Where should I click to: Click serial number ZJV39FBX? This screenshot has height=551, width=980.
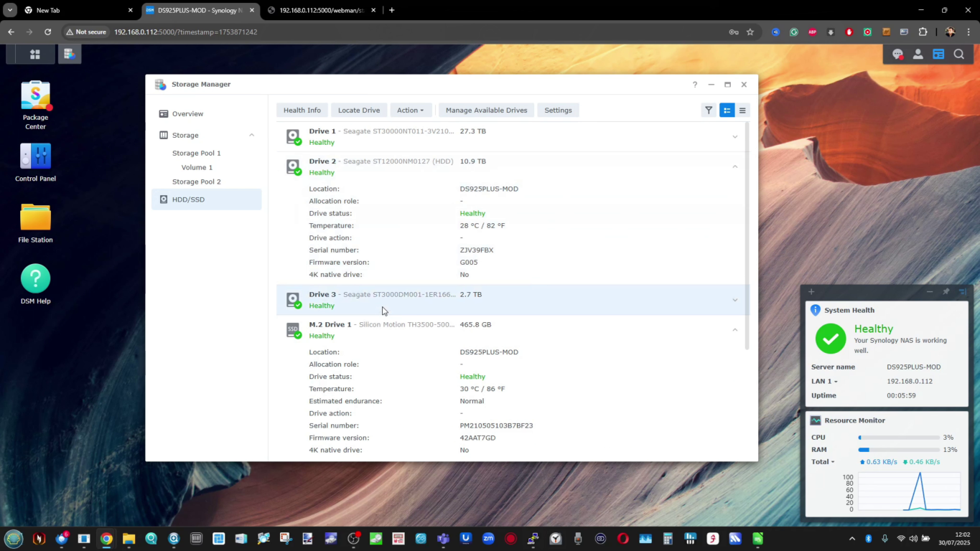pos(477,250)
